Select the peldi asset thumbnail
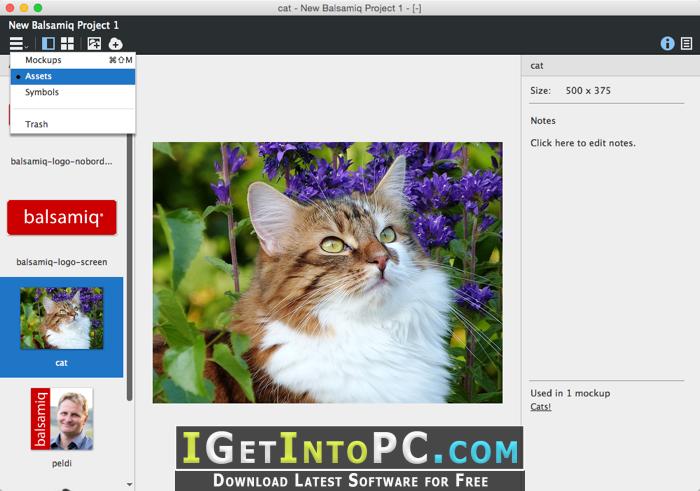Screen dimensions: 700x491 62,419
